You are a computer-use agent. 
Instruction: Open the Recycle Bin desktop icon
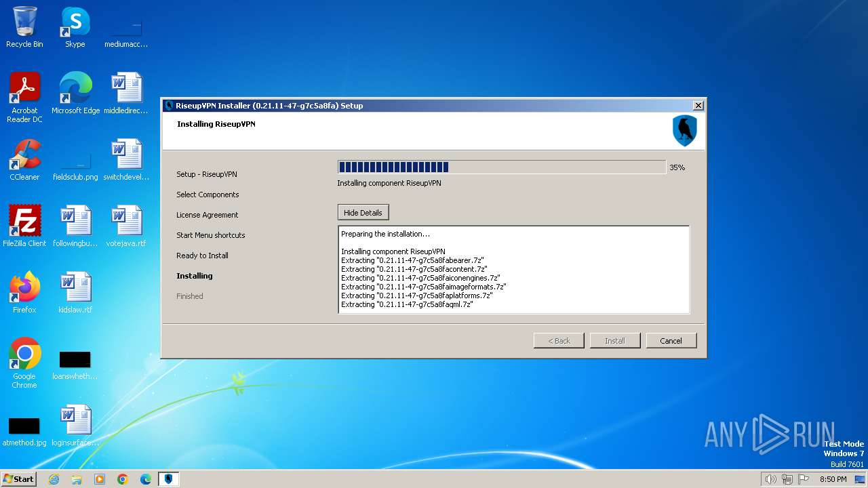pyautogui.click(x=24, y=27)
